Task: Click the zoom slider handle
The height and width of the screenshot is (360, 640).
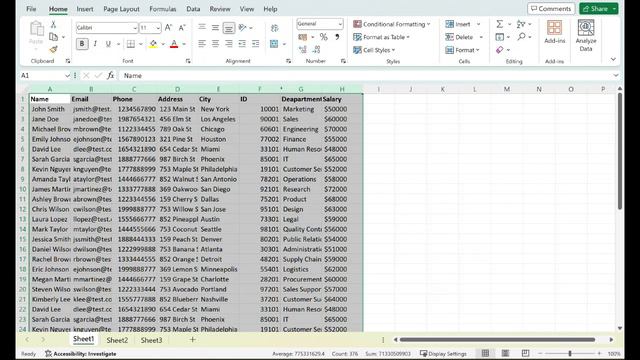Action: [570, 353]
